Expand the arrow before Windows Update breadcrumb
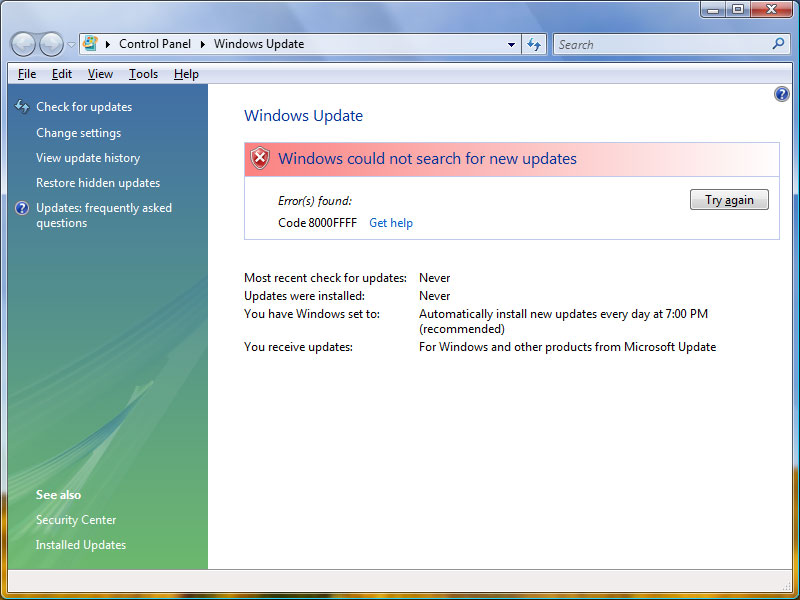 click(203, 44)
